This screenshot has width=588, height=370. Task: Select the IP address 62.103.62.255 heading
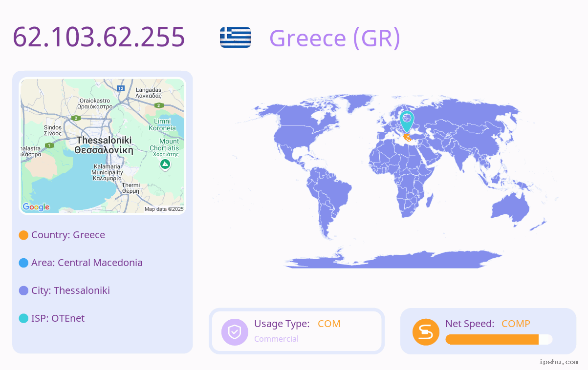coord(99,37)
